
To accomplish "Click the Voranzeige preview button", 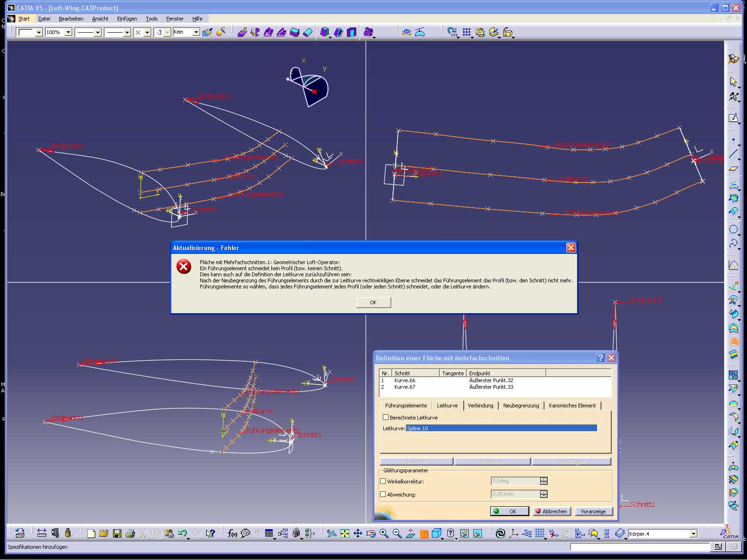I will (x=593, y=511).
